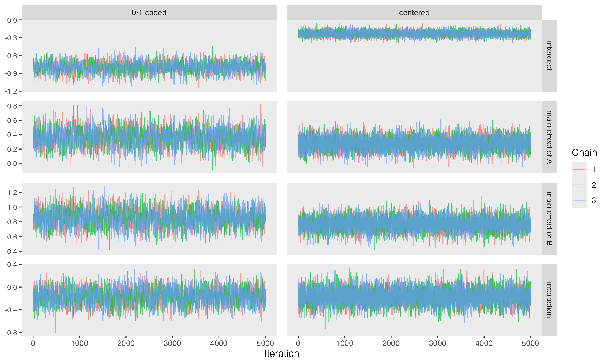Screen dimensions: 607x364
Task: Click the 5000 tick label under centered column
Action: [530, 343]
